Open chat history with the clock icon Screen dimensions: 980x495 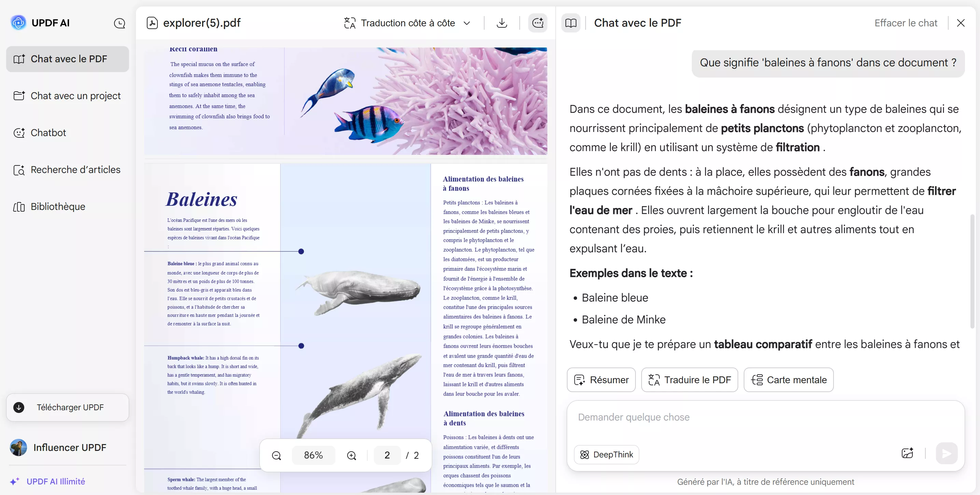tap(120, 23)
